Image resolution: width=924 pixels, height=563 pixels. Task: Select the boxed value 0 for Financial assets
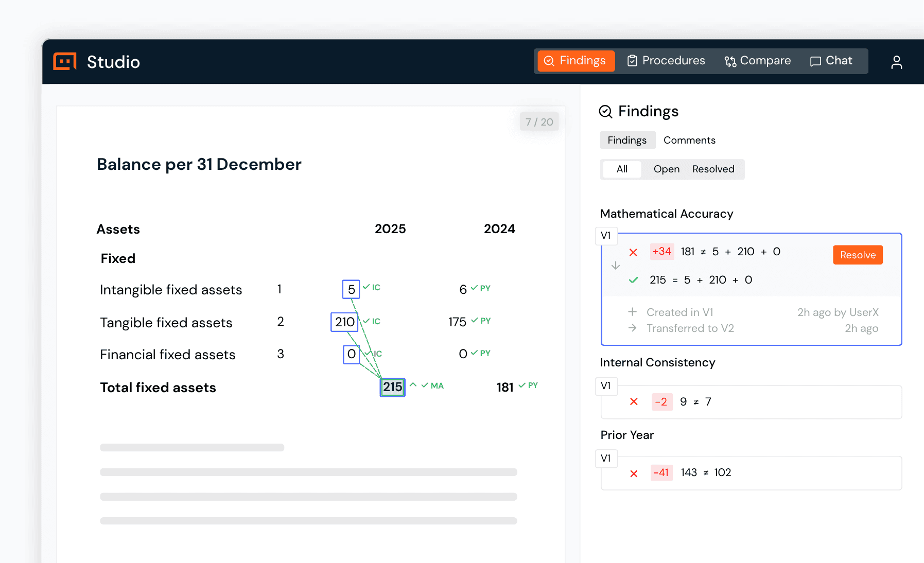pyautogui.click(x=351, y=354)
